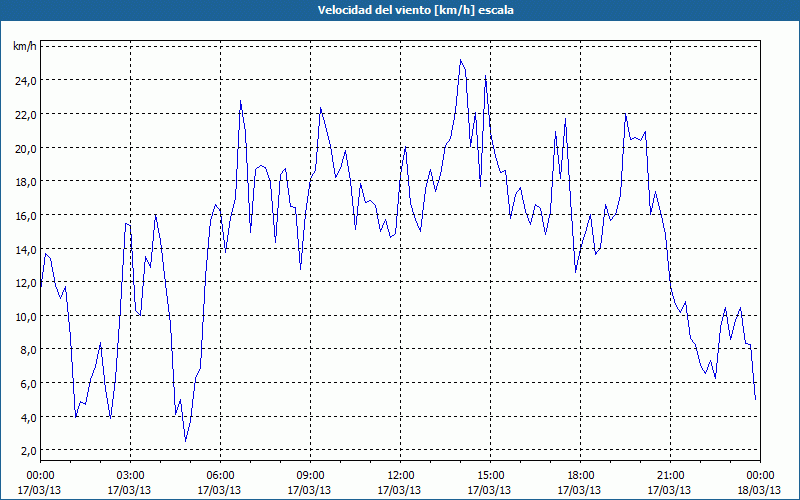Viewport: 800px width, 500px height.
Task: Click the 10,0 y-axis label
Action: coord(27,316)
